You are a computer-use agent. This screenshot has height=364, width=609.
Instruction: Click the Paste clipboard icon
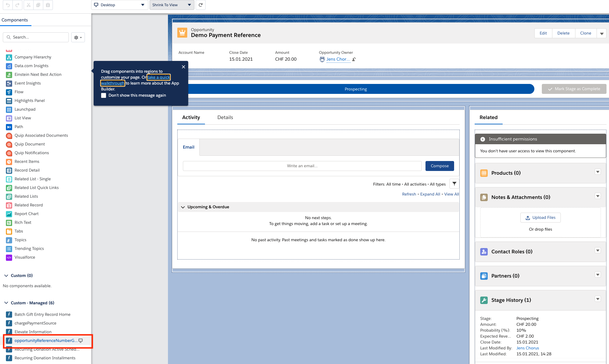click(x=48, y=5)
